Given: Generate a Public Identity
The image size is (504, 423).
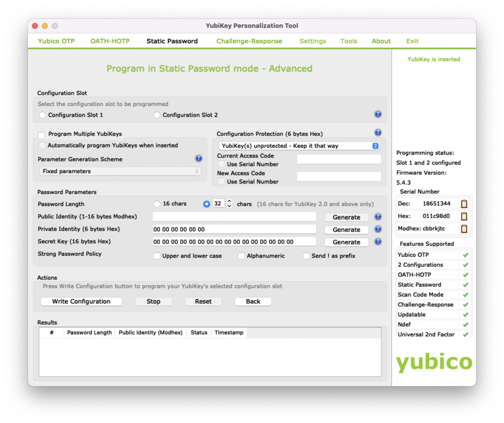Looking at the screenshot, I should 346,217.
